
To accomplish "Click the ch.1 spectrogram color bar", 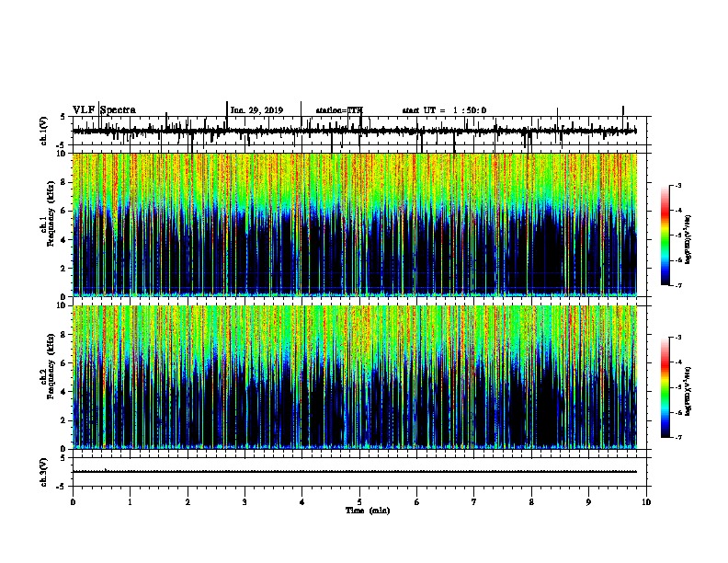I will click(x=665, y=236).
